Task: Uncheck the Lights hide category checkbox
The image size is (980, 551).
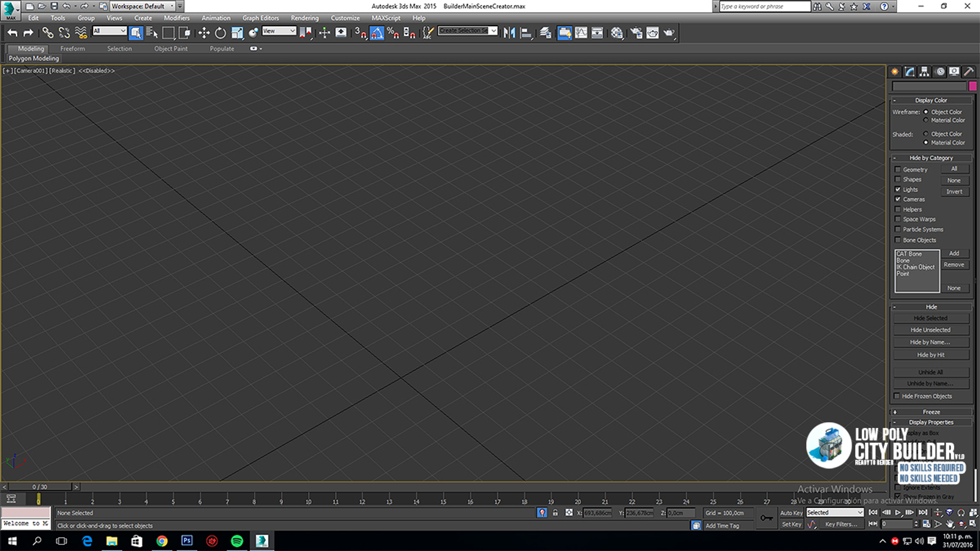Action: pyautogui.click(x=898, y=189)
